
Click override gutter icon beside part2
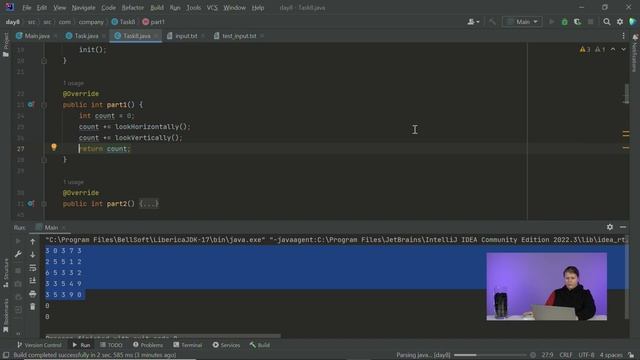click(x=31, y=204)
